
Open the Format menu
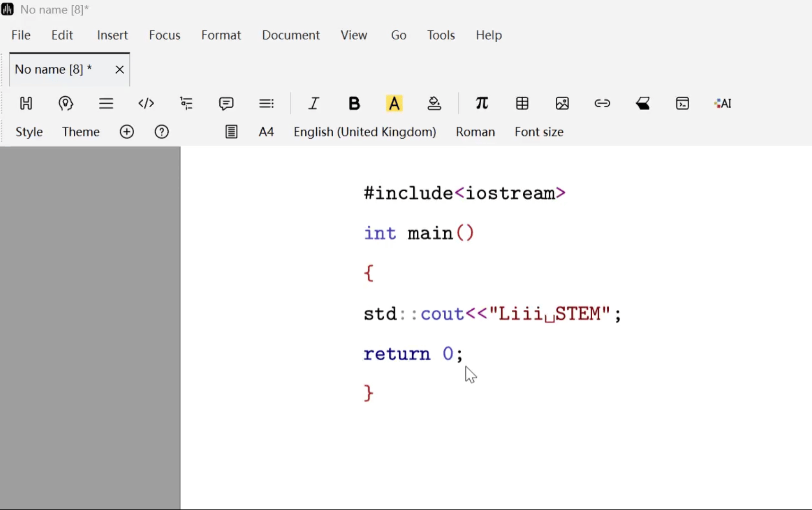(221, 35)
